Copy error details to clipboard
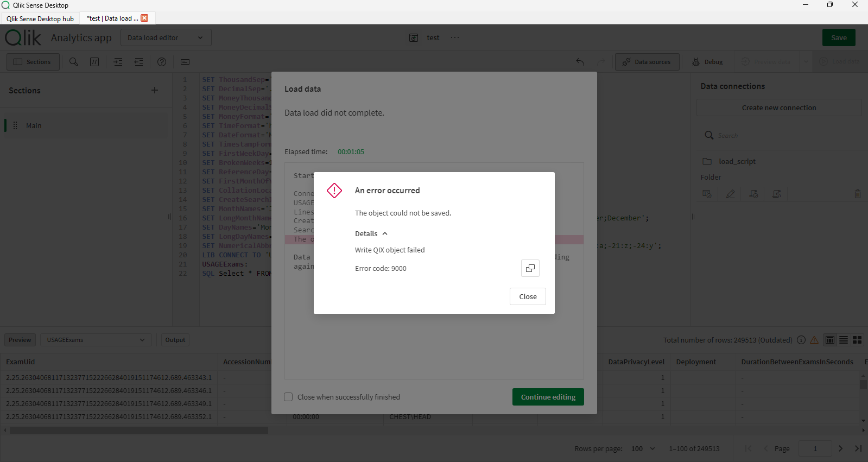The image size is (868, 462). coord(530,268)
